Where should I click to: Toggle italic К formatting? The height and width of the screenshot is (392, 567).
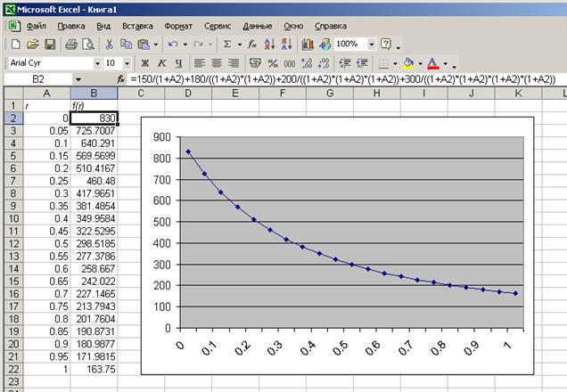162,63
